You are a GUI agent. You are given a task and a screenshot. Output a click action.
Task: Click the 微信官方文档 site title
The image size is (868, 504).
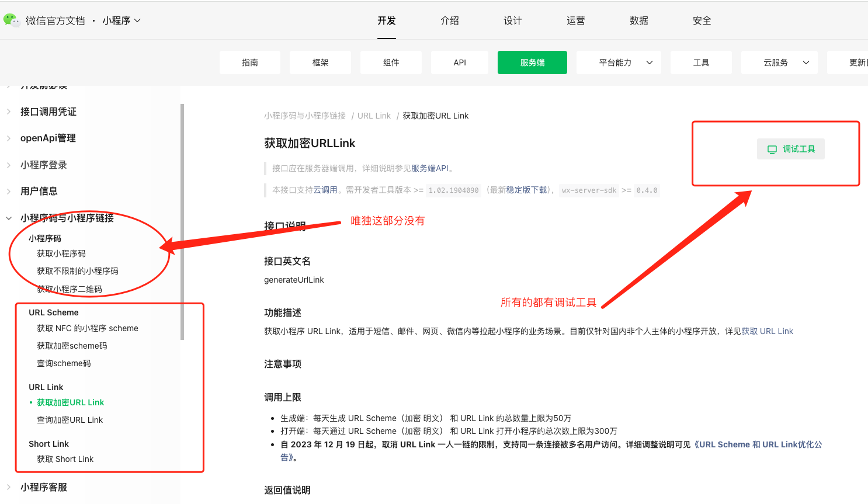coord(55,21)
